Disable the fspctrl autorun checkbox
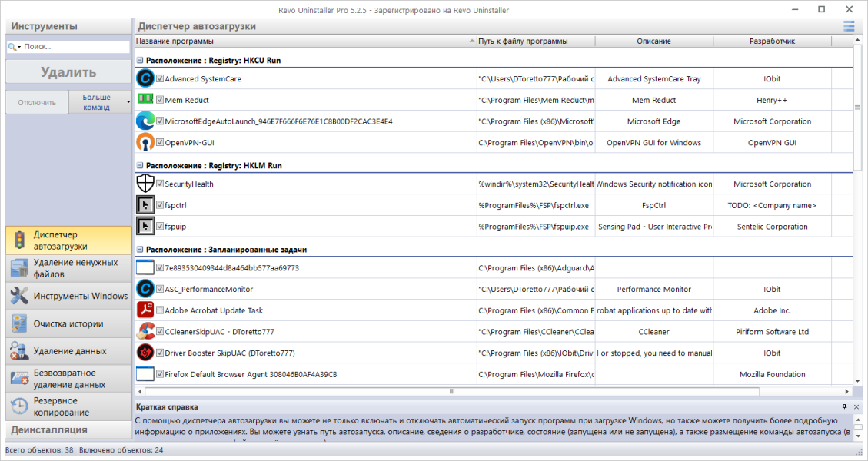This screenshot has height=461, width=868. (x=160, y=205)
